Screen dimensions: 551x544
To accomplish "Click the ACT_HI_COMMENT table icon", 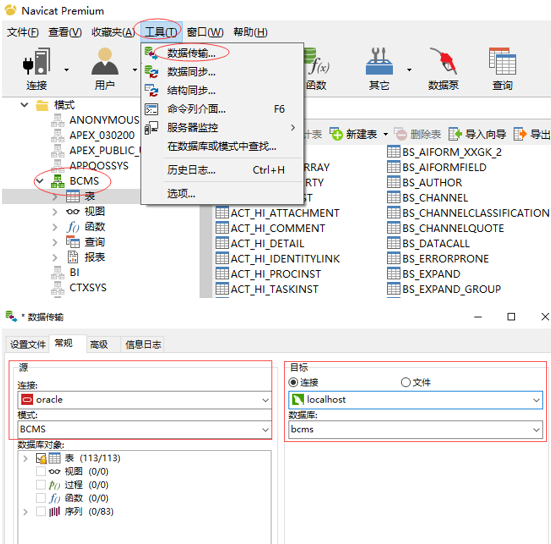I will pos(222,228).
